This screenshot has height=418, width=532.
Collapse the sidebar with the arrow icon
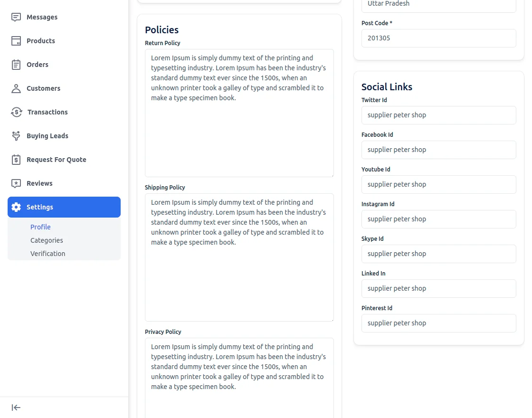coord(16,408)
